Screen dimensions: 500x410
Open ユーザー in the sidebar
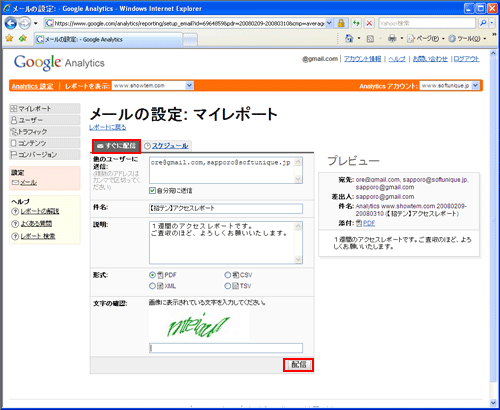45,120
